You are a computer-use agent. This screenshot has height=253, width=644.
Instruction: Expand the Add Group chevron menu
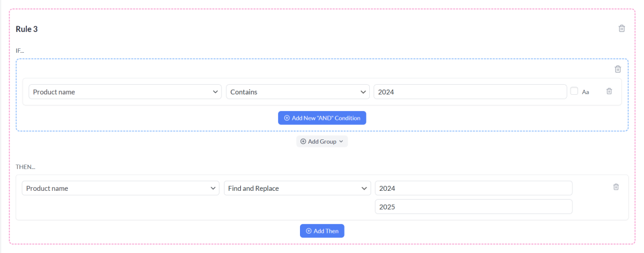(x=341, y=141)
